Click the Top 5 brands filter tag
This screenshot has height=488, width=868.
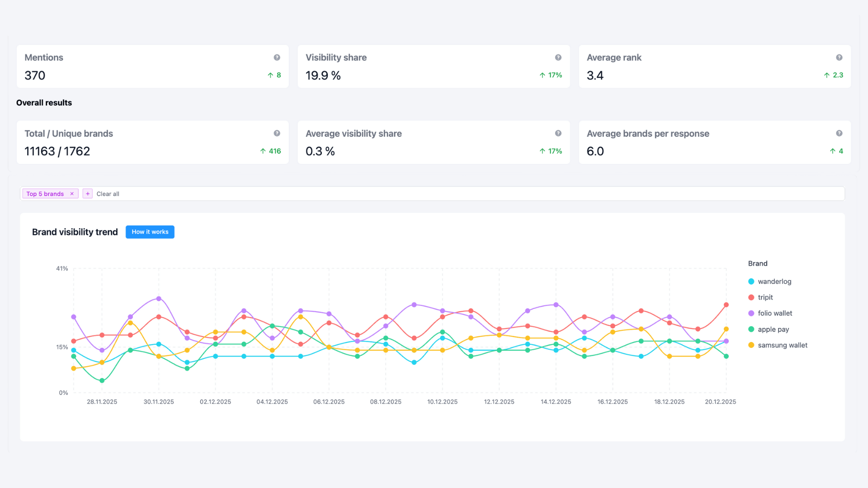(x=45, y=194)
